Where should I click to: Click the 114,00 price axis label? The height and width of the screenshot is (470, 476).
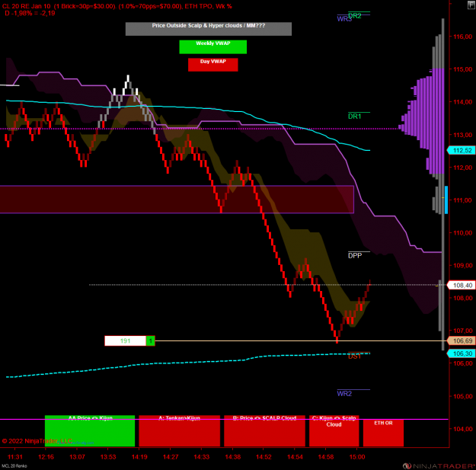[462, 102]
